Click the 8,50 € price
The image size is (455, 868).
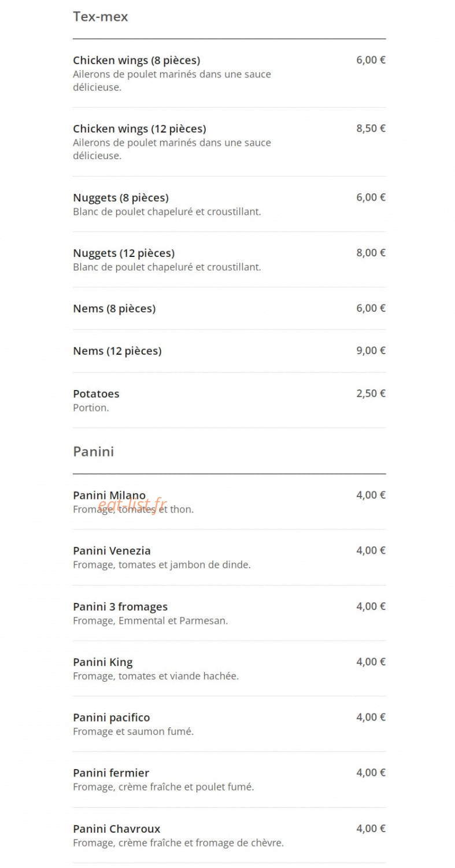(371, 128)
